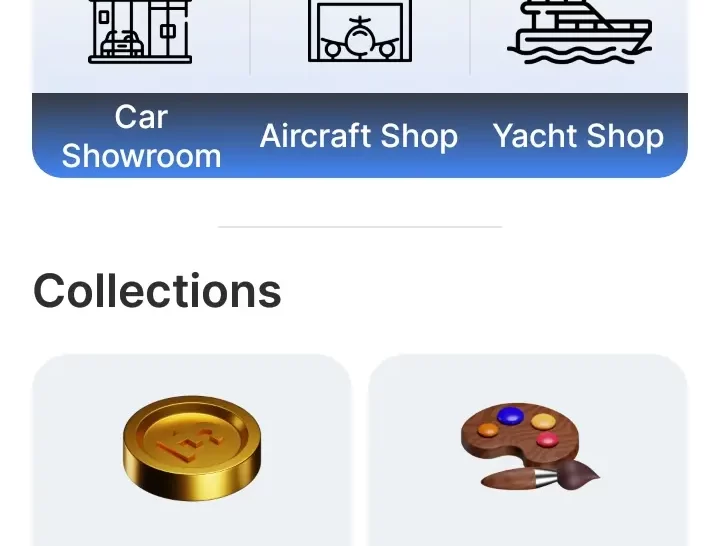The height and width of the screenshot is (546, 720).
Task: Click the small car inside showroom icon
Action: tap(122, 44)
